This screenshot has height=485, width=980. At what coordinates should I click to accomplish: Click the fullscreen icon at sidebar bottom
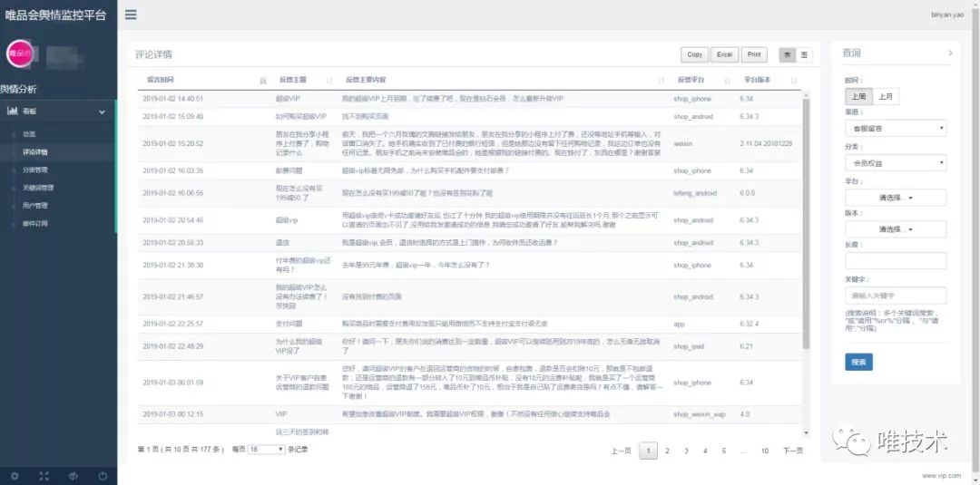point(44,476)
